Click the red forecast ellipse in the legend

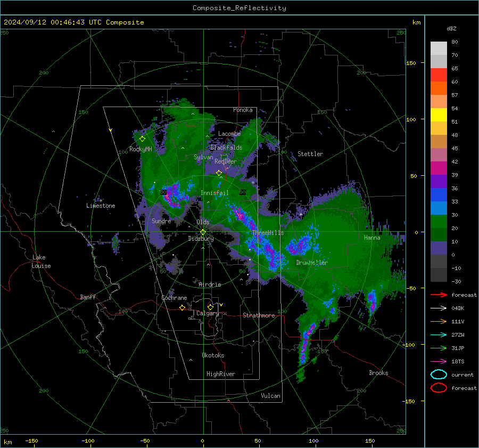(x=439, y=388)
